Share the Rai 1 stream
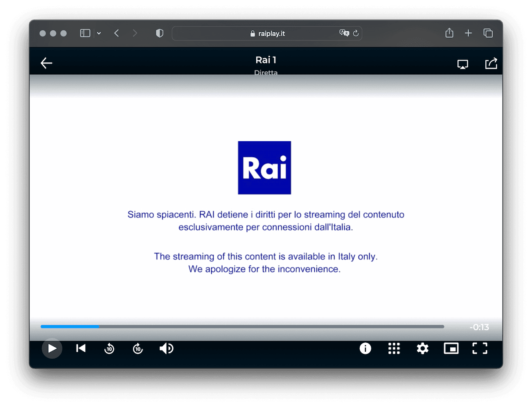Viewport: 532px width, 407px height. coord(491,63)
